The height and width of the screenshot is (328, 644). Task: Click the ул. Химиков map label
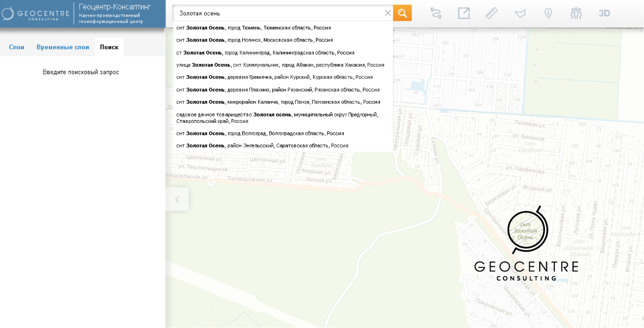[x=528, y=137]
